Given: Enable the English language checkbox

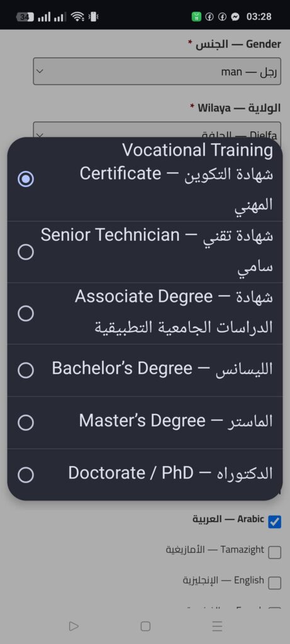Looking at the screenshot, I should (275, 583).
